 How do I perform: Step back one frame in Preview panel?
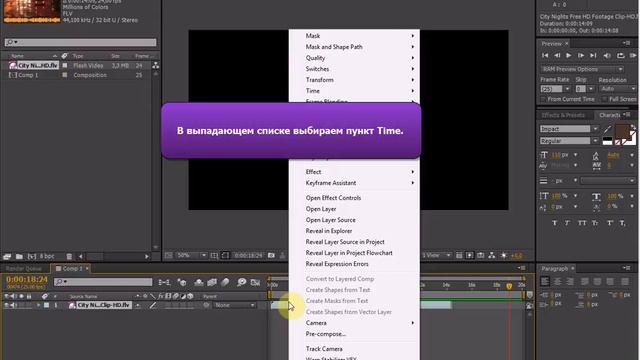pos(557,56)
